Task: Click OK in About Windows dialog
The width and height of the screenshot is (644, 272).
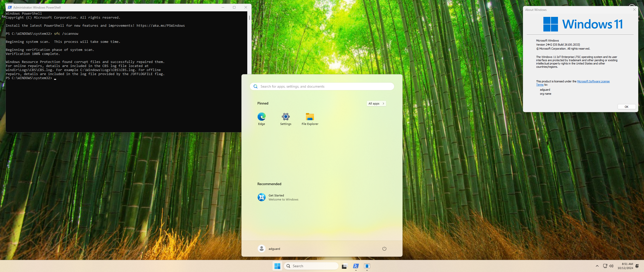Action: point(626,107)
